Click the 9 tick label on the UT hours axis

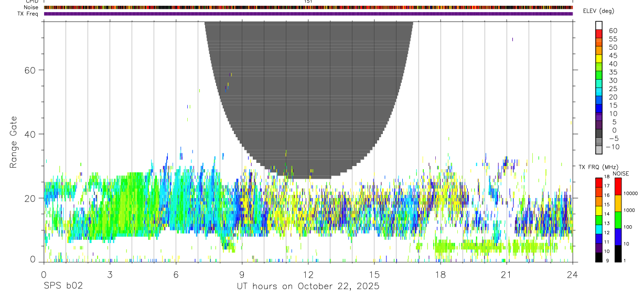pyautogui.click(x=242, y=274)
